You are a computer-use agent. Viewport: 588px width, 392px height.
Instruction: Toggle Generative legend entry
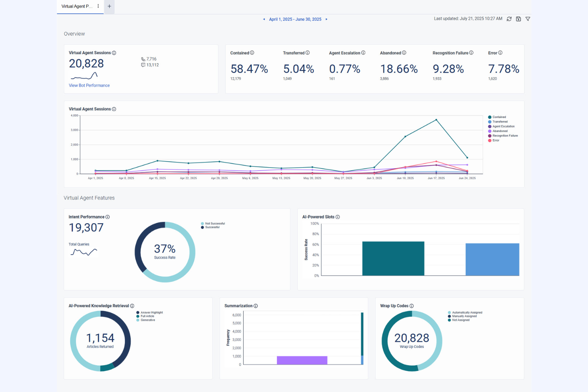point(145,320)
